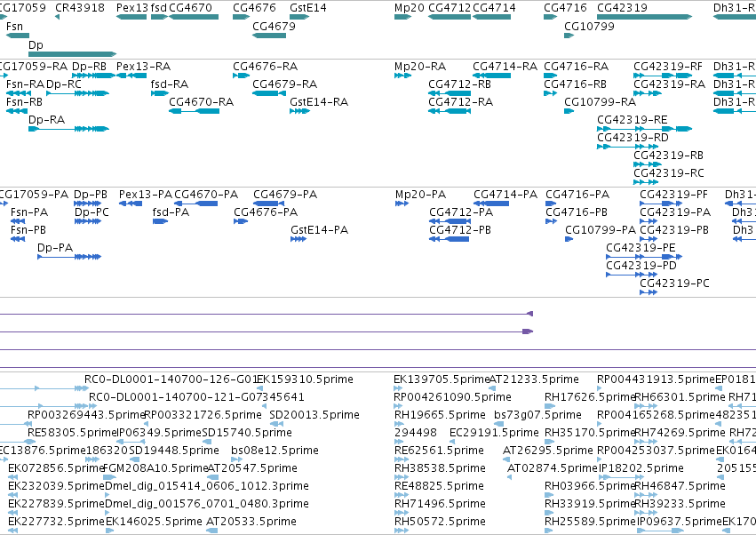This screenshot has width=756, height=535.
Task: Select EST RH66301.5prime
Action: pos(646,406)
